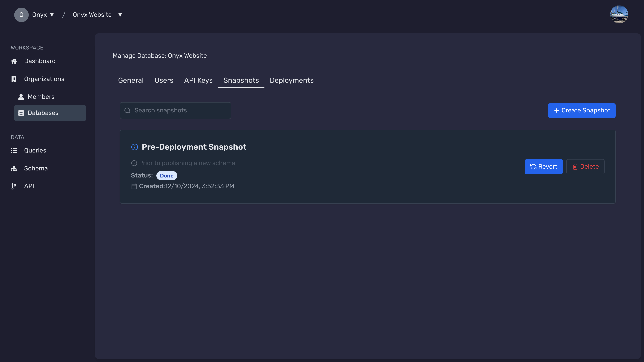Screen dimensions: 644x362
Task: Open the user profile avatar
Action: tap(619, 14)
